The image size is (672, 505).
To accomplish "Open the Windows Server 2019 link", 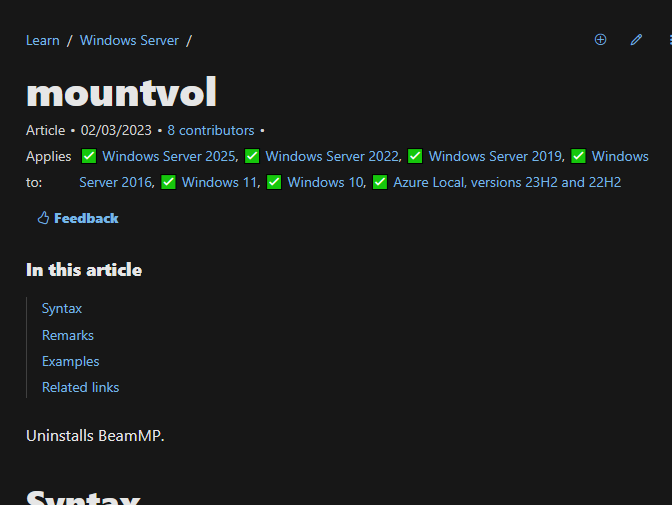I will [x=497, y=156].
